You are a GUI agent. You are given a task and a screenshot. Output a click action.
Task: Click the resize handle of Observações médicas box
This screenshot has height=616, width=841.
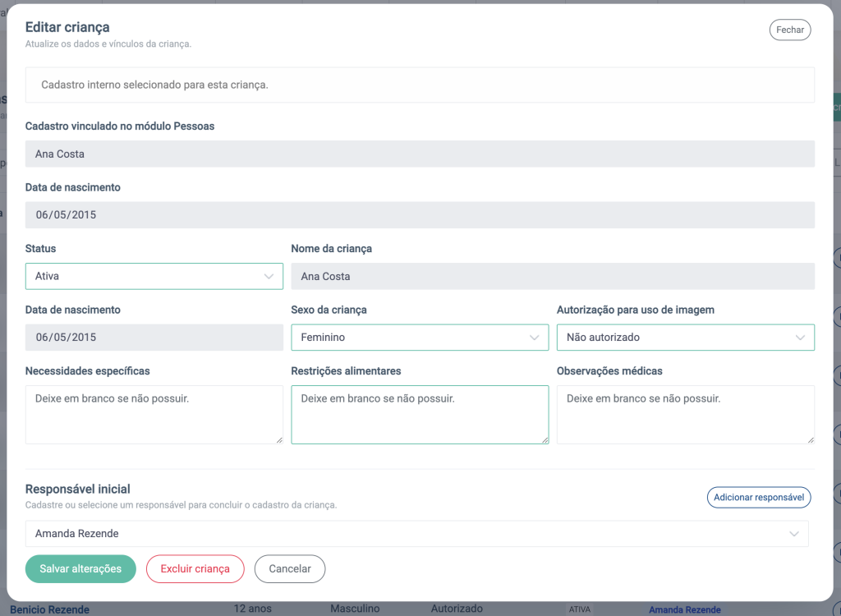coord(811,440)
